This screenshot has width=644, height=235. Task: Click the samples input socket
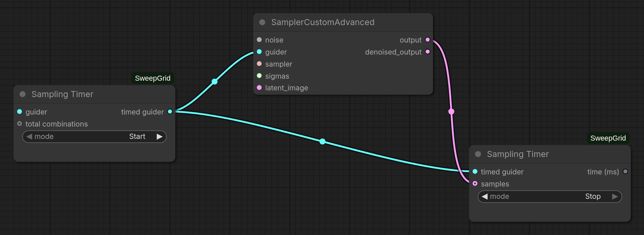click(475, 183)
